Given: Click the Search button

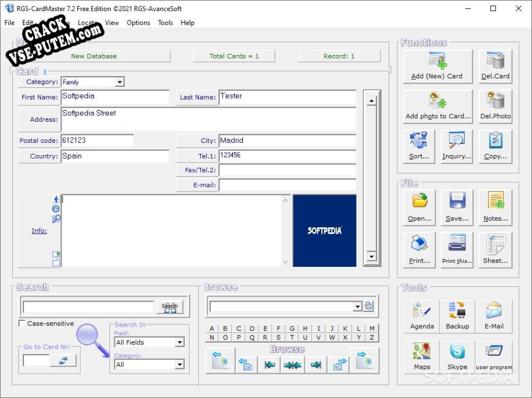Looking at the screenshot, I should tap(170, 307).
